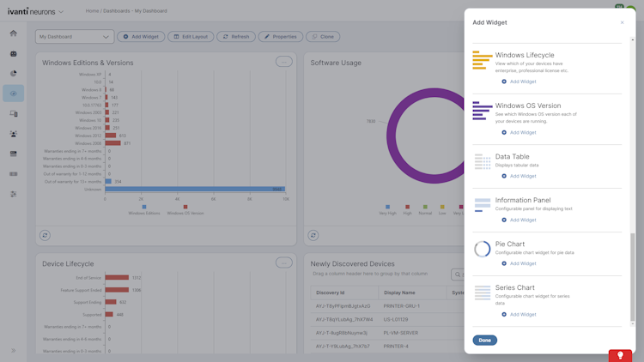Go to Home icon in sidebar
644x362 pixels.
(x=14, y=33)
